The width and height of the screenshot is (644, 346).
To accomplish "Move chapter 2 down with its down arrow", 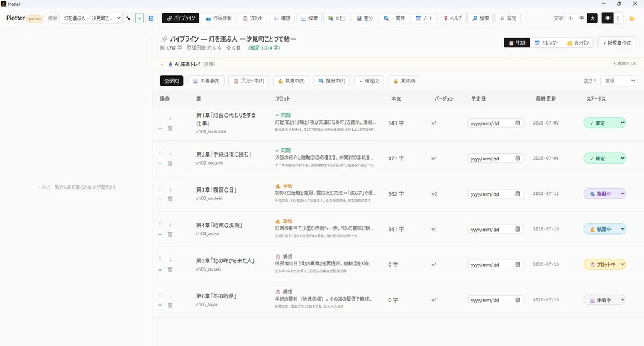I will [170, 153].
